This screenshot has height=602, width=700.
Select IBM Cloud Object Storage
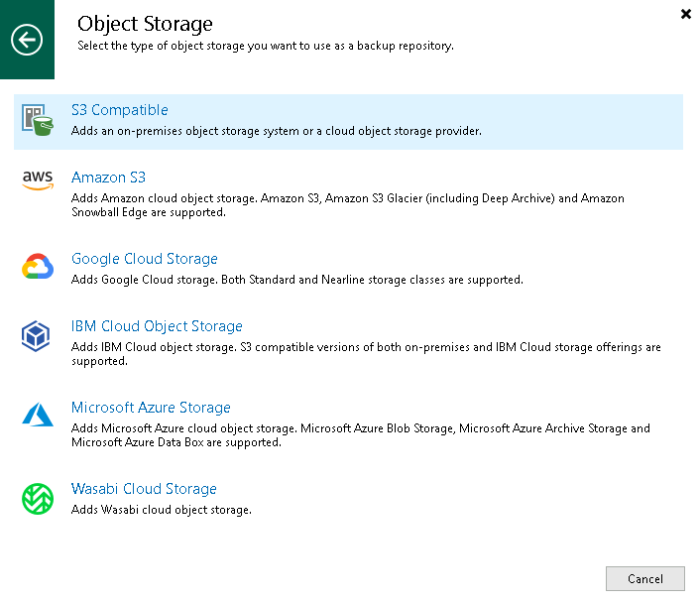pyautogui.click(x=157, y=326)
